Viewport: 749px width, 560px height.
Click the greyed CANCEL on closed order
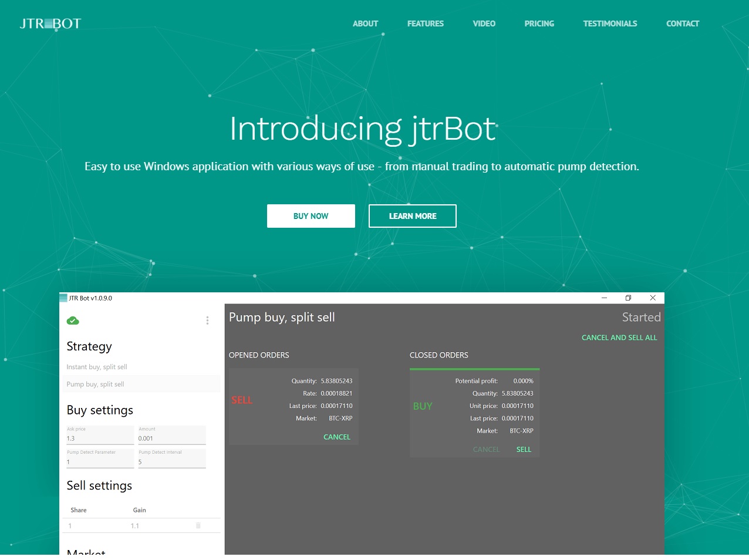(487, 449)
